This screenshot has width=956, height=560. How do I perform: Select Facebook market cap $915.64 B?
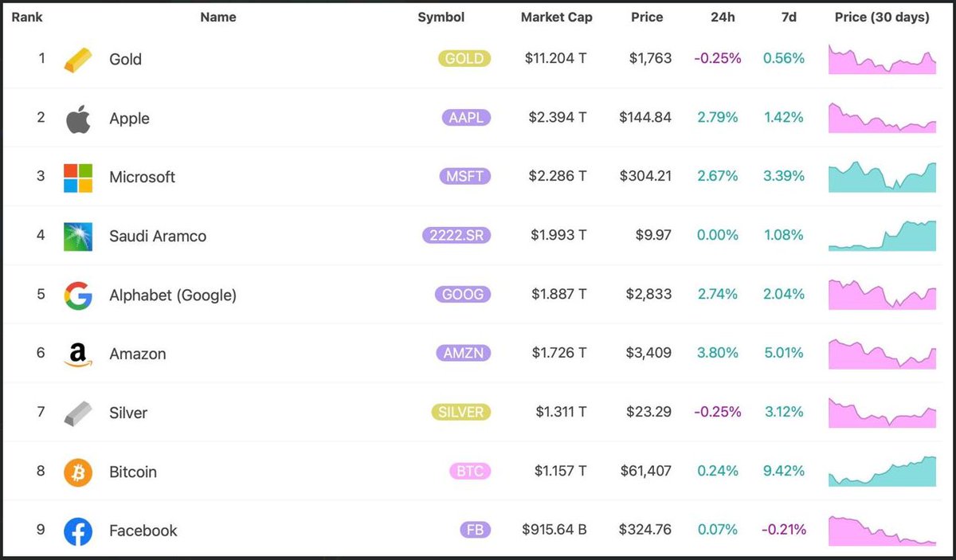pyautogui.click(x=554, y=530)
